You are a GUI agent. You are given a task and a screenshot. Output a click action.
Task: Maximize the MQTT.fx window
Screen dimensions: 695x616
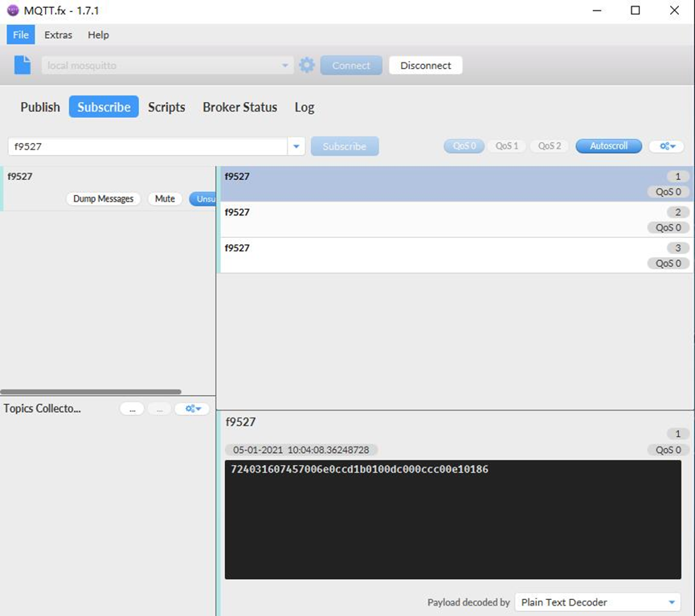tap(636, 10)
